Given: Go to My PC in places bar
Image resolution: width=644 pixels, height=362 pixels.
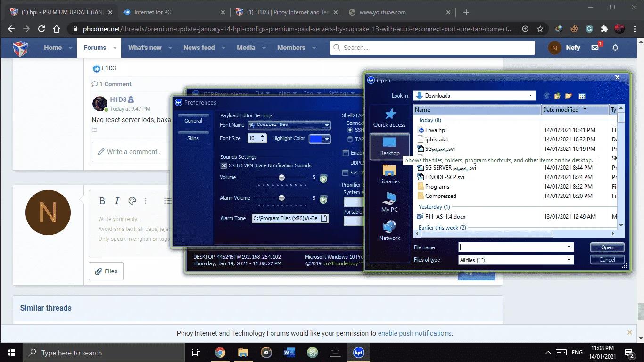Looking at the screenshot, I should (x=389, y=203).
